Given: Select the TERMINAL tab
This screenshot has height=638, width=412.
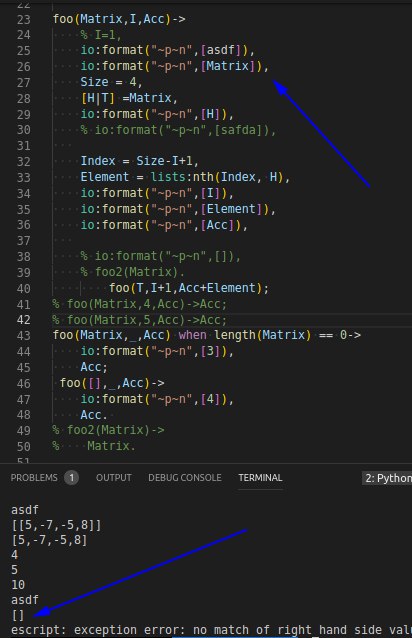Looking at the screenshot, I should (260, 478).
